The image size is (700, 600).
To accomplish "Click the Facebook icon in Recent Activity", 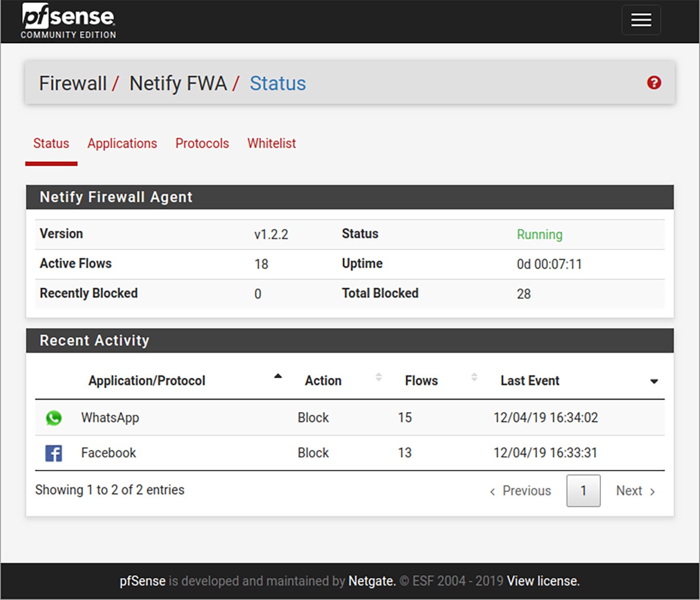I will coord(53,453).
